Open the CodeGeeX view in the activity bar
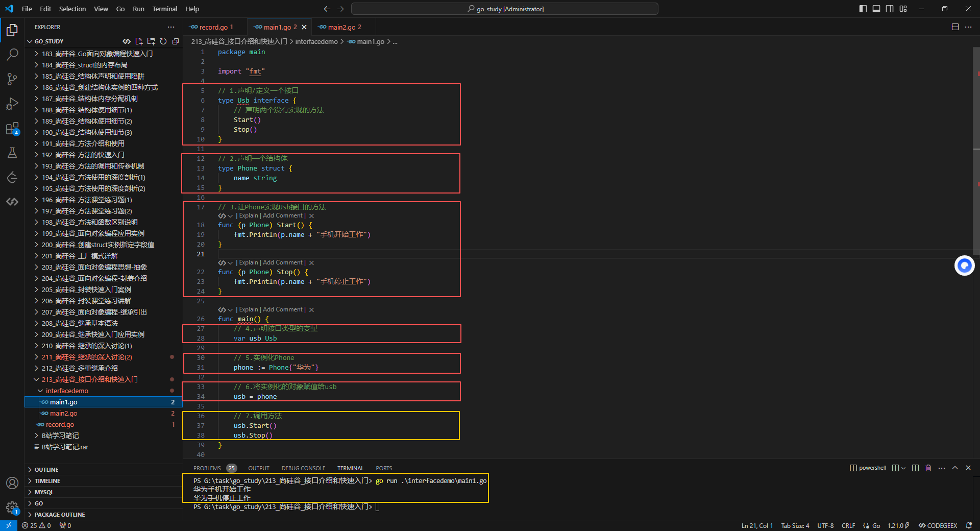980x531 pixels. (12, 202)
